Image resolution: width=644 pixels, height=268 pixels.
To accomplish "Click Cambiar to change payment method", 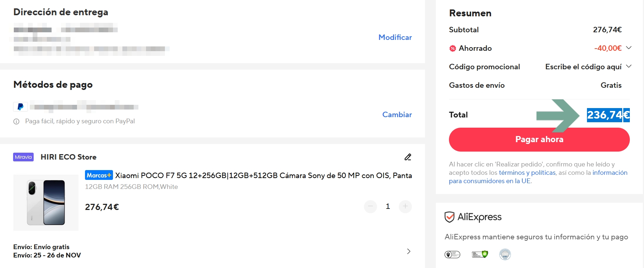I will coord(397,115).
